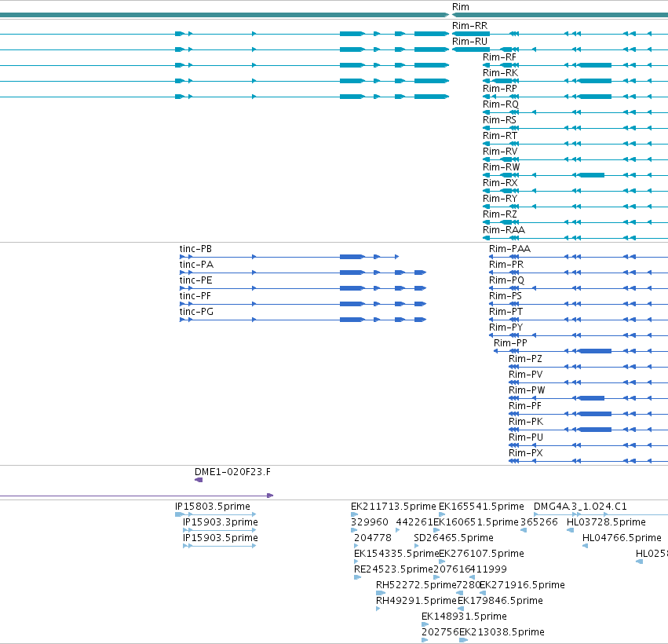Click the Rim-PT protein label
Image resolution: width=668 pixels, height=644 pixels.
[x=506, y=312]
